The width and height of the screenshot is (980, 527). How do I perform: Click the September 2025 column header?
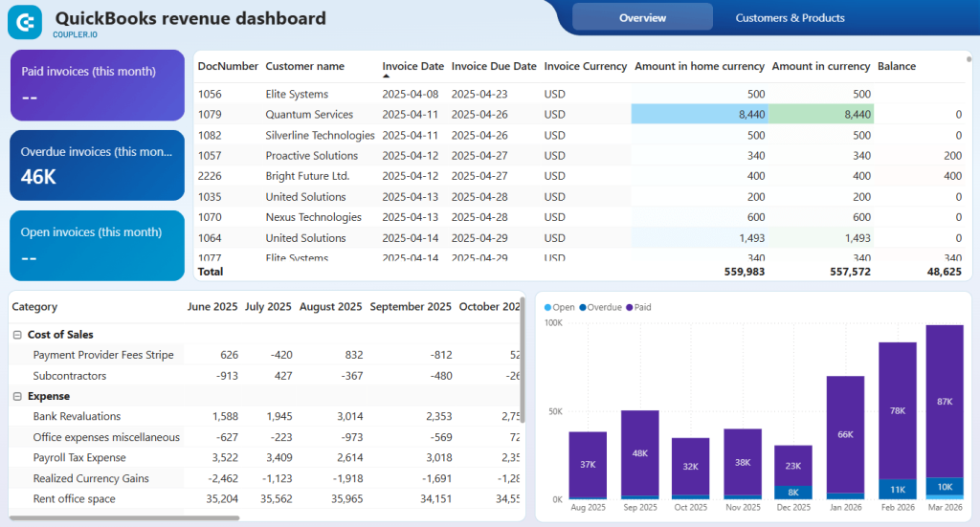(x=411, y=307)
